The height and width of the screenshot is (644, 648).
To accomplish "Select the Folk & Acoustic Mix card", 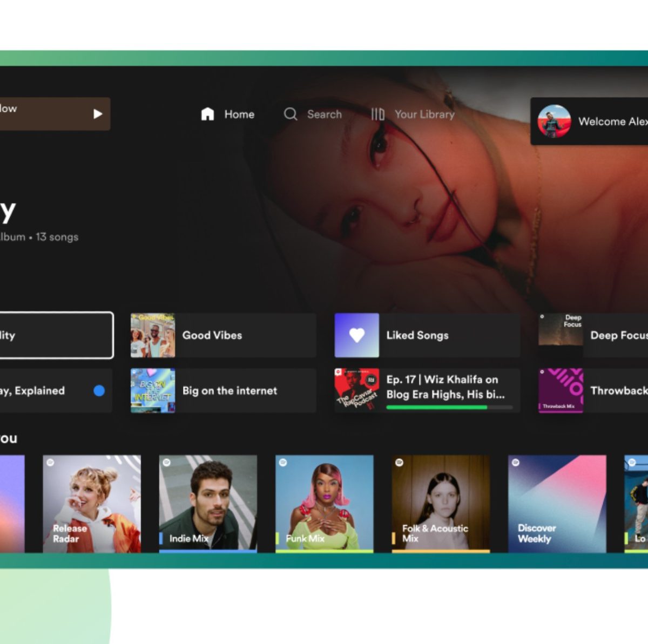I will [x=441, y=503].
